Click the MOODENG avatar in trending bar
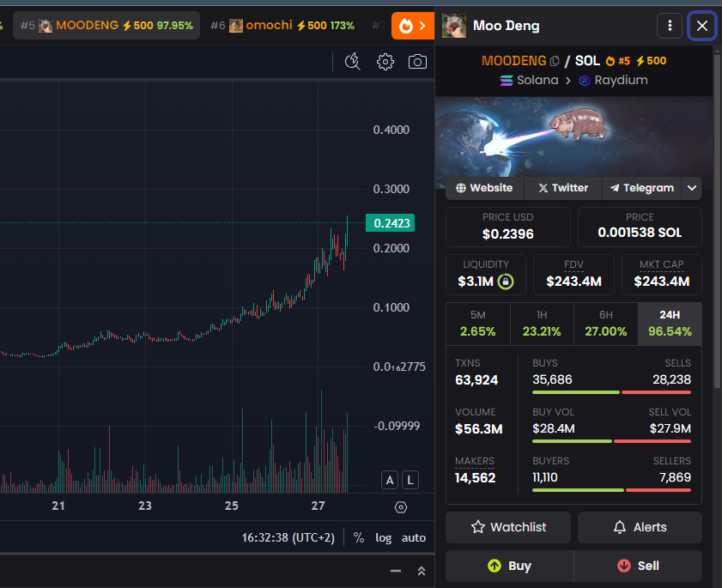722x588 pixels. click(46, 26)
